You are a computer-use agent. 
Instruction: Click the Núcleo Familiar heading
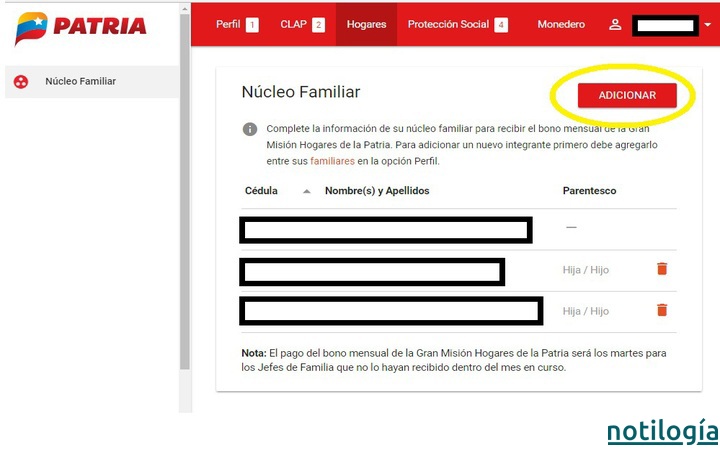[x=301, y=92]
